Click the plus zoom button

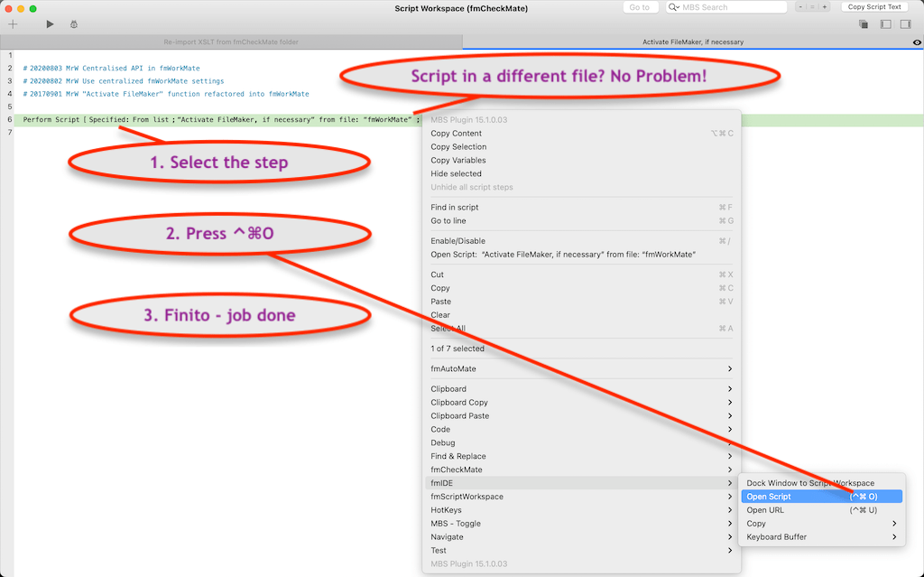824,7
